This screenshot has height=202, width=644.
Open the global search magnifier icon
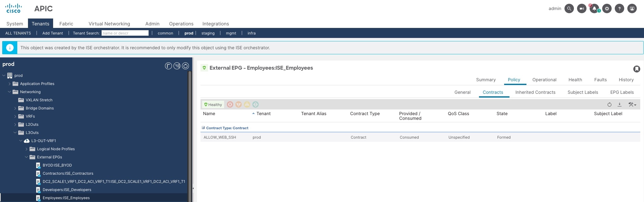tap(569, 8)
